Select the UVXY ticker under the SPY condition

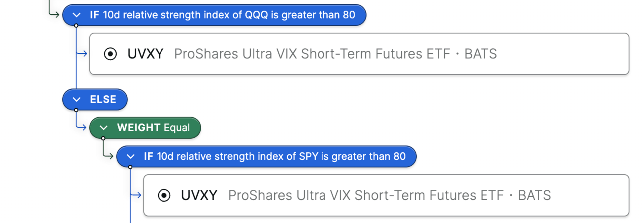(x=199, y=195)
